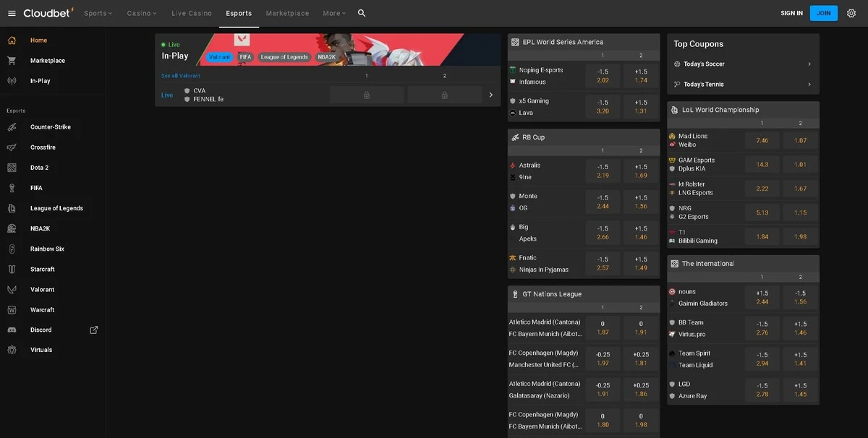
Task: Open the NRG vs G2 Esports match
Action: click(705, 212)
